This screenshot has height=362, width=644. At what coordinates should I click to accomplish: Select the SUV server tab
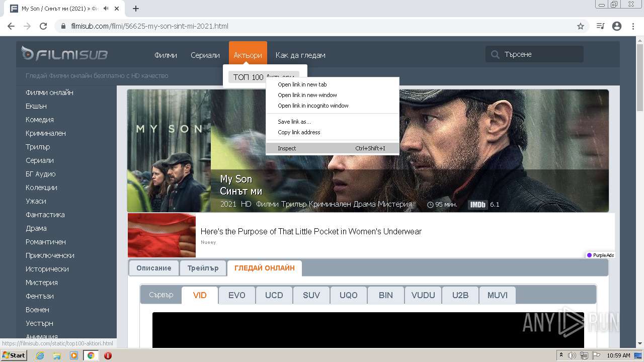coord(311,295)
